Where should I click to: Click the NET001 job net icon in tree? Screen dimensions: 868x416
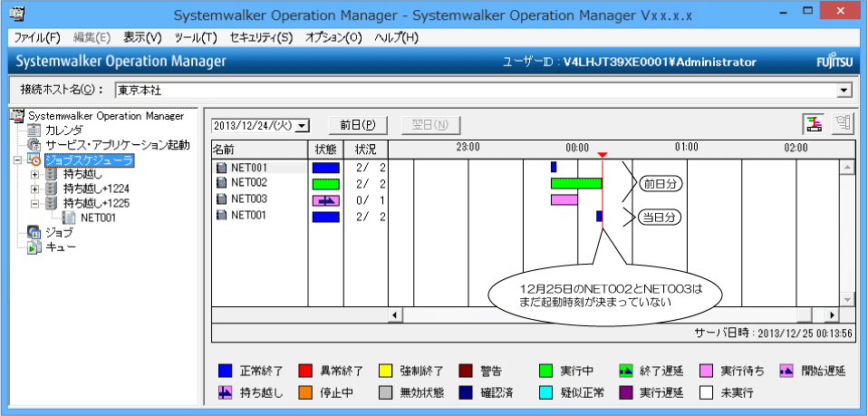[69, 218]
